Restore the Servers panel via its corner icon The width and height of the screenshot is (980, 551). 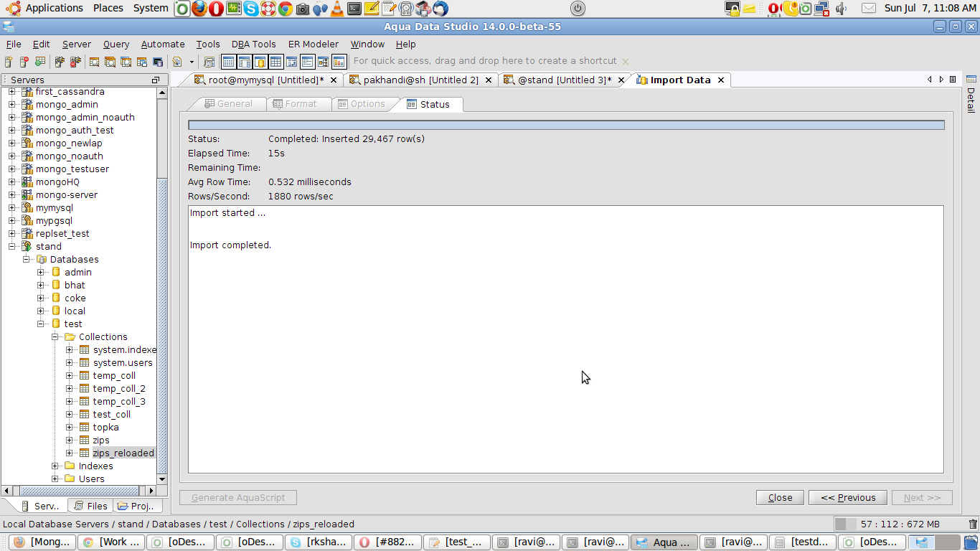156,80
